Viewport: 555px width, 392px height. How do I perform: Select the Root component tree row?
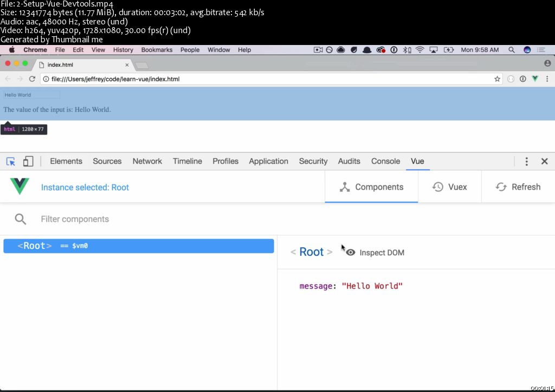click(x=138, y=246)
